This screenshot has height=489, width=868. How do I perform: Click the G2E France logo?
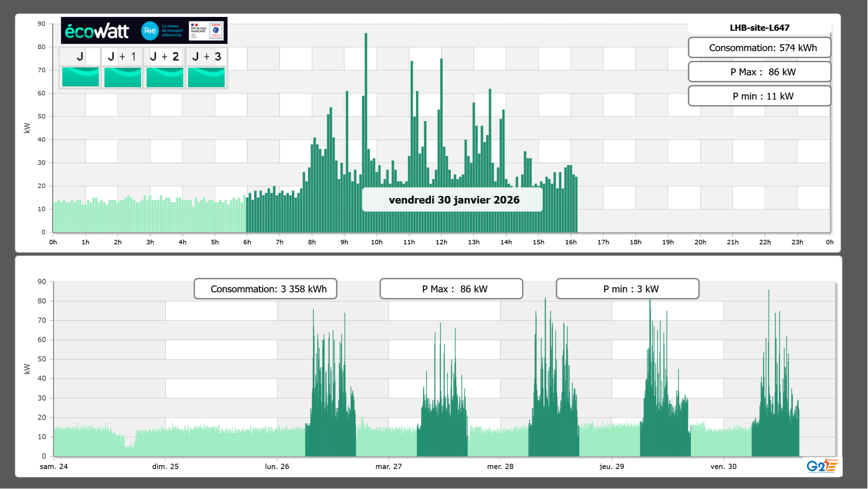point(822,466)
